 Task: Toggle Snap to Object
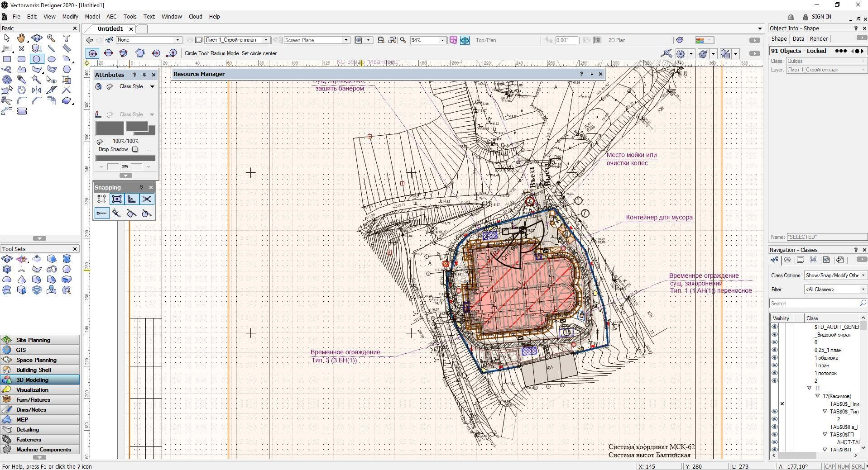pyautogui.click(x=116, y=199)
